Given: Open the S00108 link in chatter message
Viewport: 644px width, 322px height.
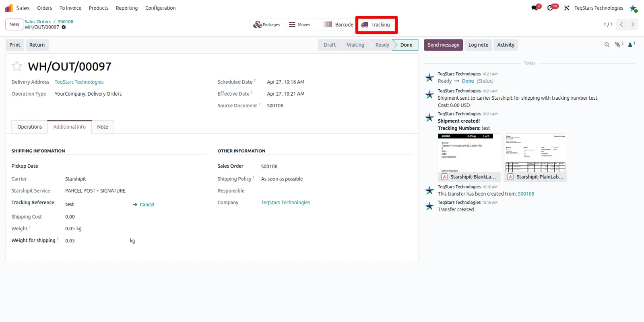Looking at the screenshot, I should 526,194.
